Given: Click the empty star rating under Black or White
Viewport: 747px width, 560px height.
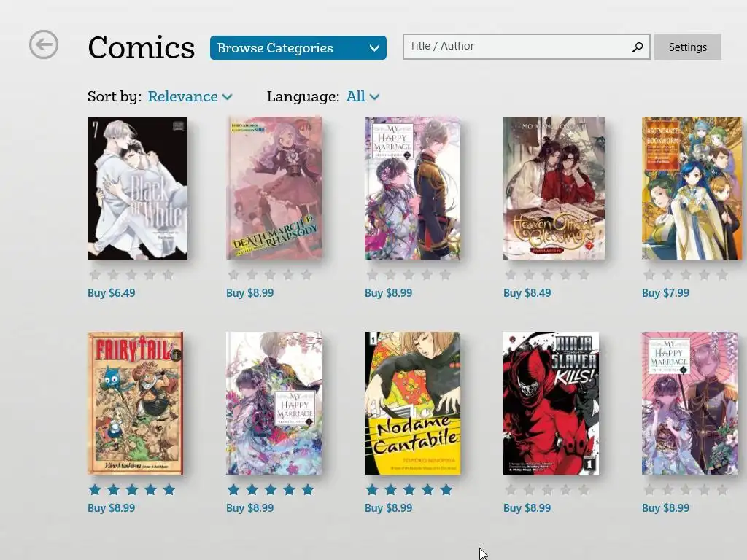Looking at the screenshot, I should [131, 275].
